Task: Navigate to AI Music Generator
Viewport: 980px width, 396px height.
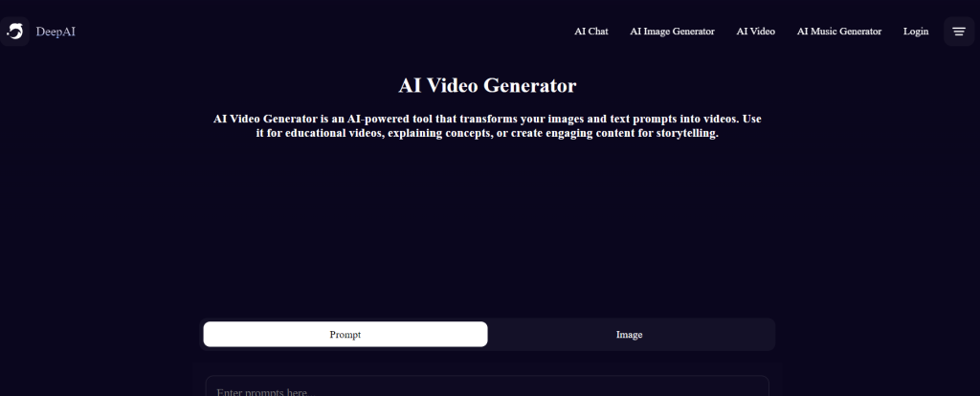Action: coord(838,32)
